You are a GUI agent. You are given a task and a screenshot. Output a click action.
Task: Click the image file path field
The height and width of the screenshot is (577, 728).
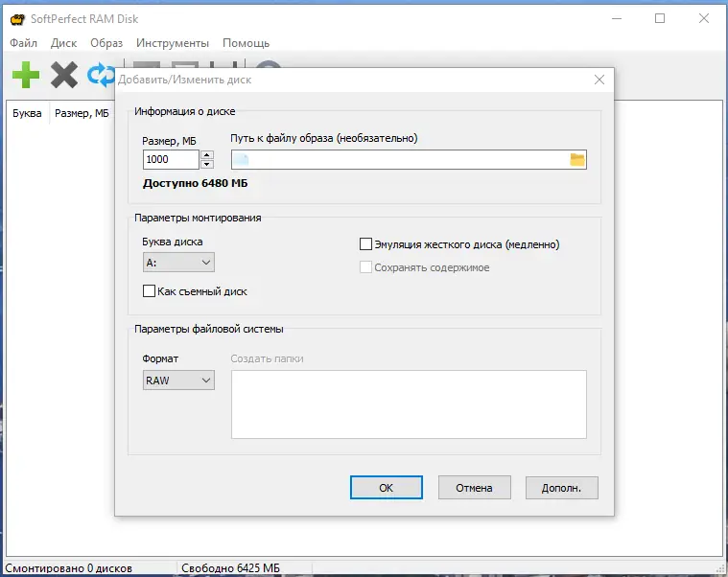[409, 159]
